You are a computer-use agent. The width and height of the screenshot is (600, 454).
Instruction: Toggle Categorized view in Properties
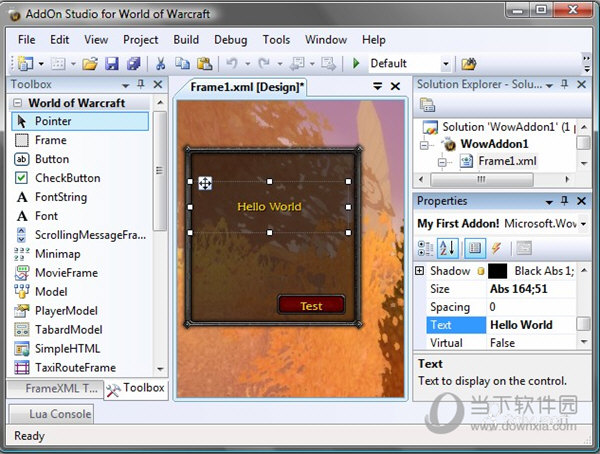click(x=425, y=248)
